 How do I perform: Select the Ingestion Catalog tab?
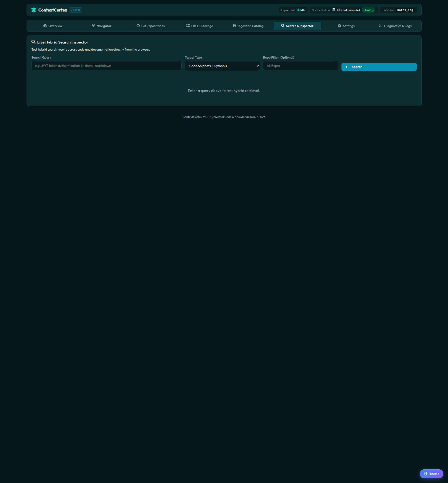(x=249, y=26)
